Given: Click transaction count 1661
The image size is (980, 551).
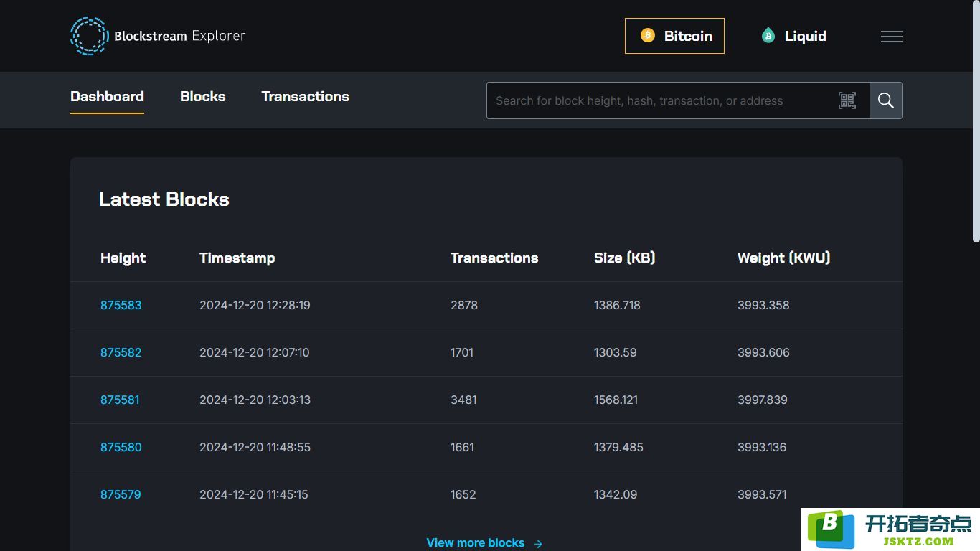Looking at the screenshot, I should click(462, 447).
